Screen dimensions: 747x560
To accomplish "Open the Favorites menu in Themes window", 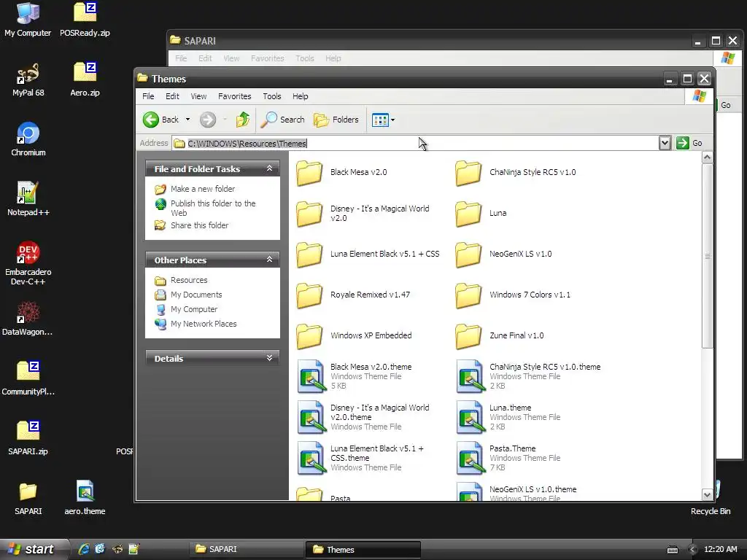I will (234, 96).
